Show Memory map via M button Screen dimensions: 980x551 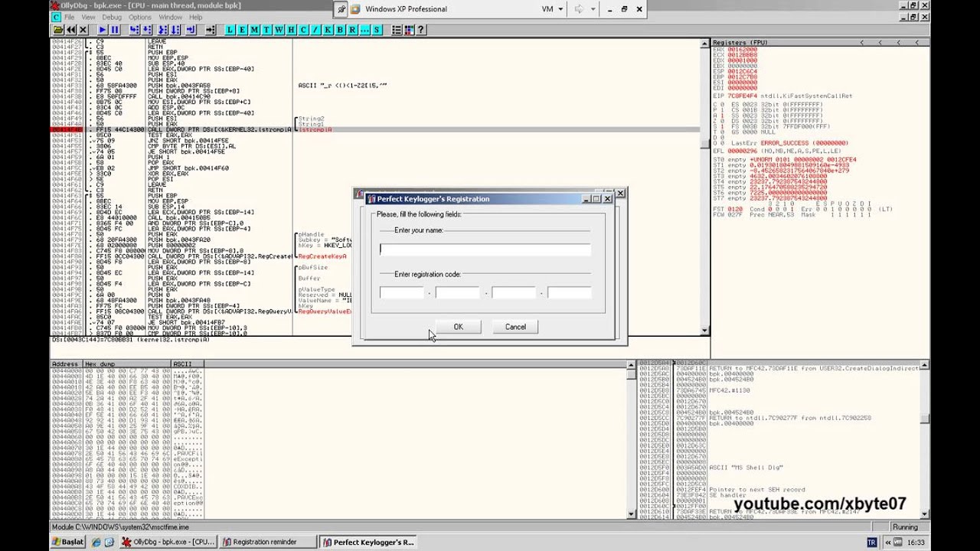(254, 30)
